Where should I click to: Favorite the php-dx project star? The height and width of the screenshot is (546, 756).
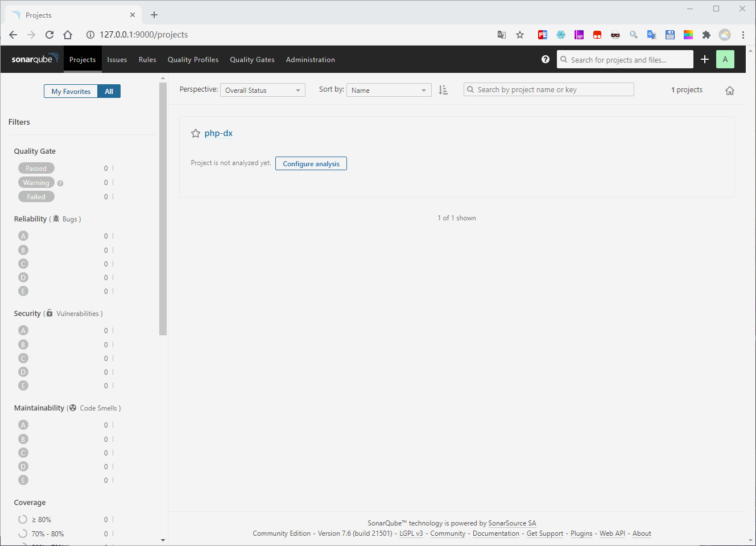coord(196,133)
